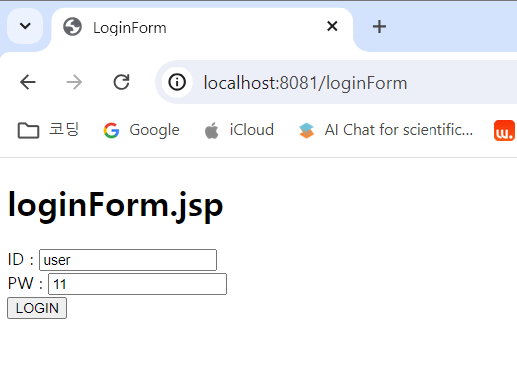This screenshot has width=517, height=379.
Task: View site information icon in address bar
Action: [x=177, y=82]
